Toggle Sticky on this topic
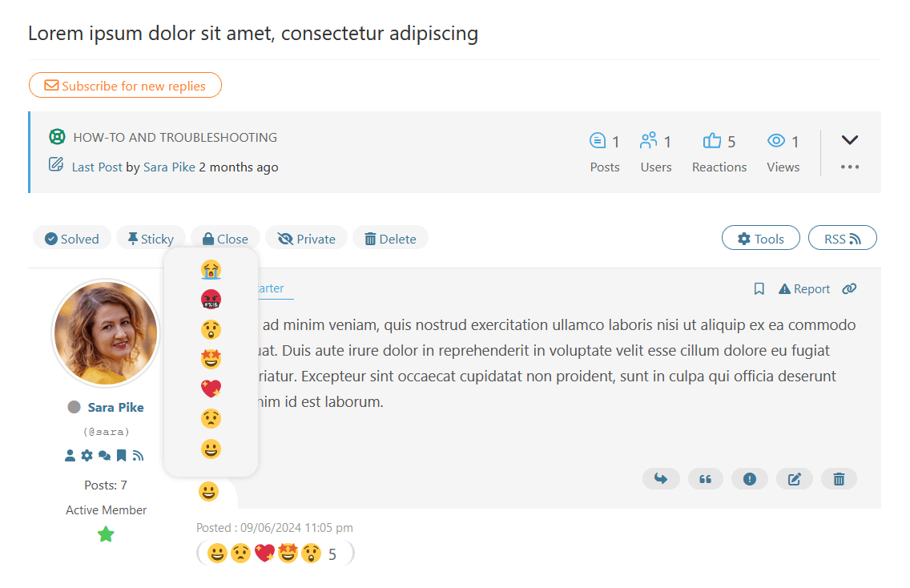Viewport: 910px width, 588px height. pos(151,239)
